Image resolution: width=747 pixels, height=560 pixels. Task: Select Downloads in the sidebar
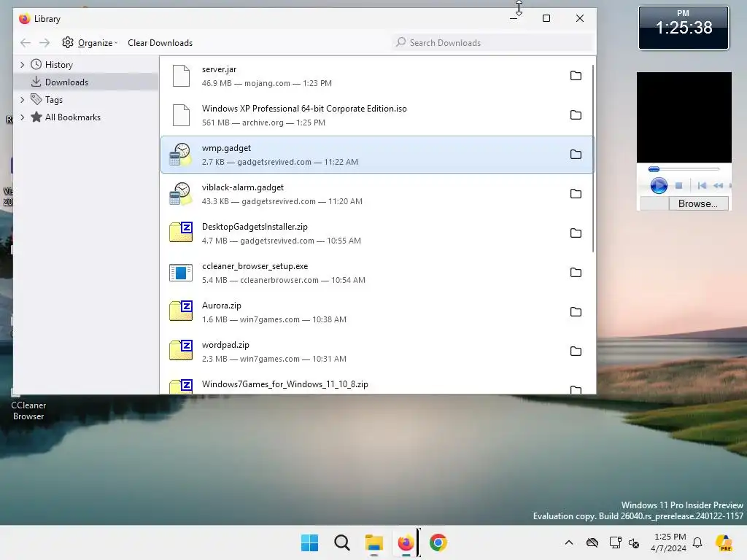coord(86,82)
